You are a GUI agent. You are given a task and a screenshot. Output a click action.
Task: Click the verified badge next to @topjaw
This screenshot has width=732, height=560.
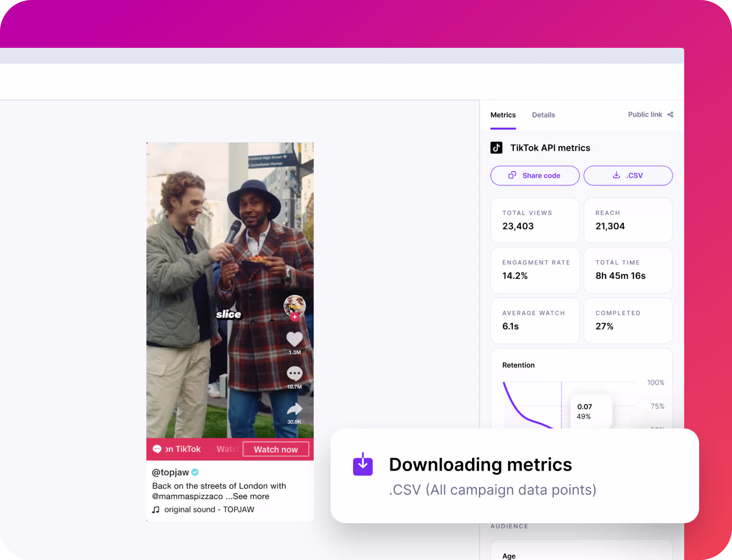pos(195,472)
